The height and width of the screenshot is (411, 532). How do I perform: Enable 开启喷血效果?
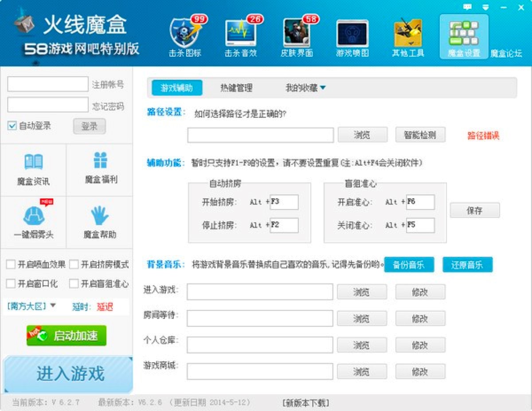pyautogui.click(x=10, y=264)
